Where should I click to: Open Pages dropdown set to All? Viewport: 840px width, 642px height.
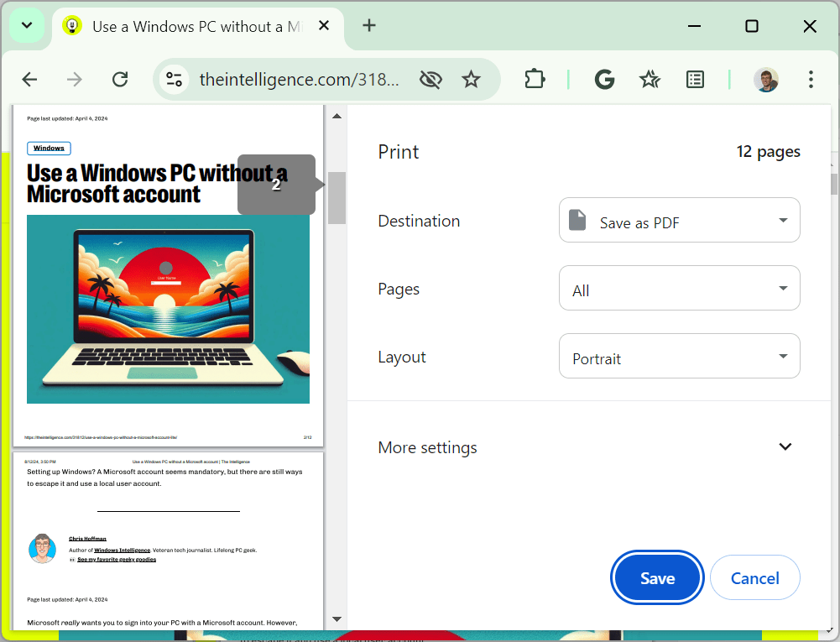tap(679, 289)
